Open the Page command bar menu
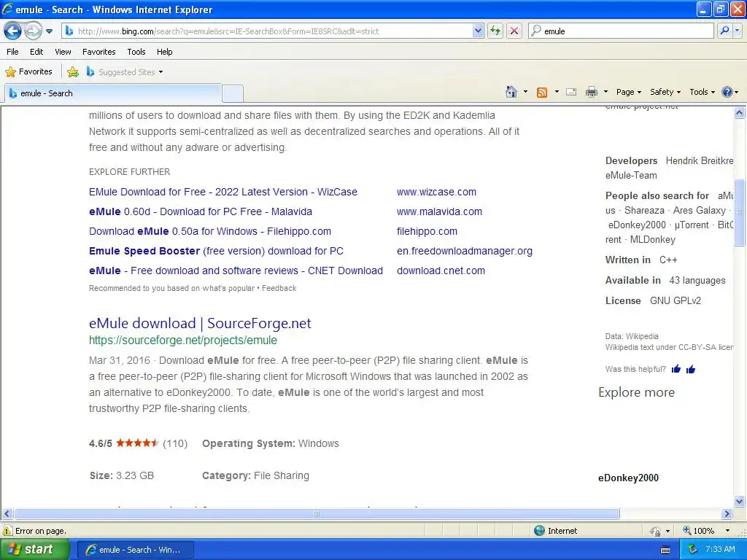This screenshot has height=560, width=747. tap(628, 92)
